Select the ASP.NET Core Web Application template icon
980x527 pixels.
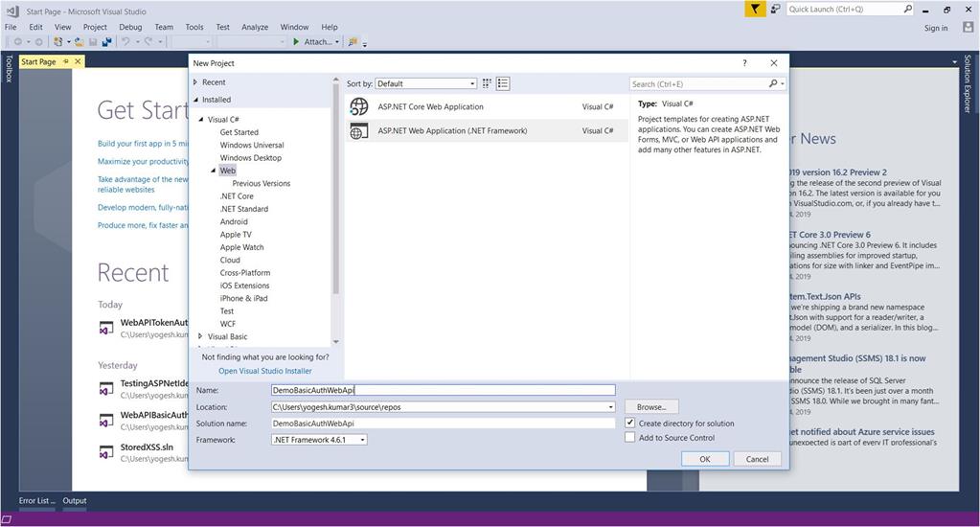(x=358, y=107)
